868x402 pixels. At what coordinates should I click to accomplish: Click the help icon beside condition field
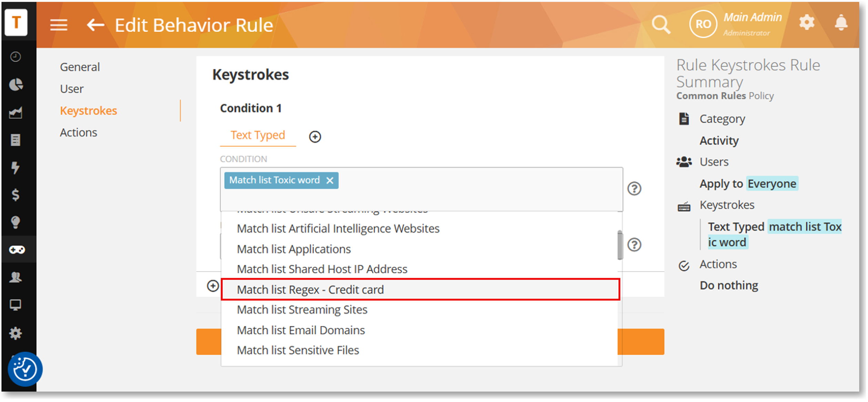click(634, 189)
